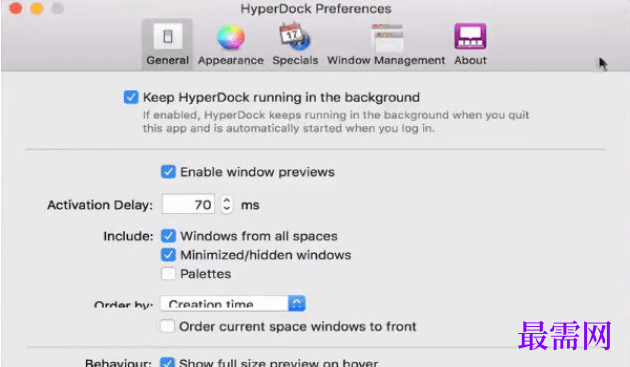Screen dimensions: 630x367
Task: Switch to the About tab label
Action: 470,60
